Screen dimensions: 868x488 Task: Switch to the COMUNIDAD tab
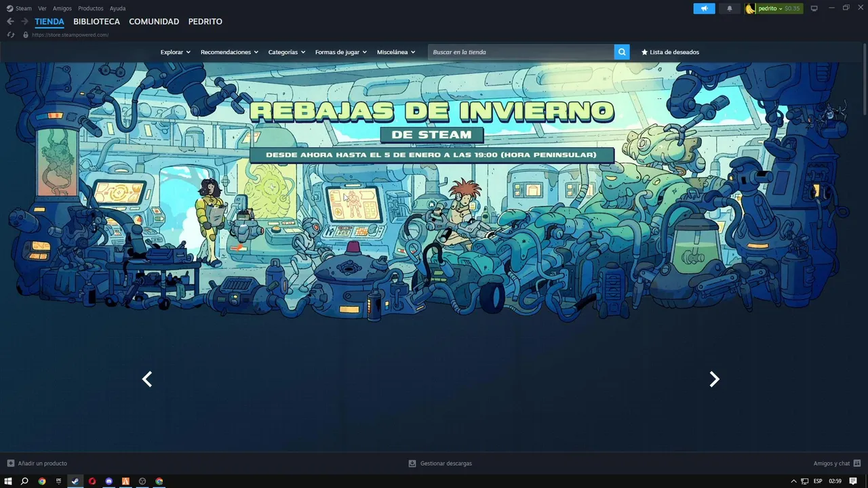point(154,22)
